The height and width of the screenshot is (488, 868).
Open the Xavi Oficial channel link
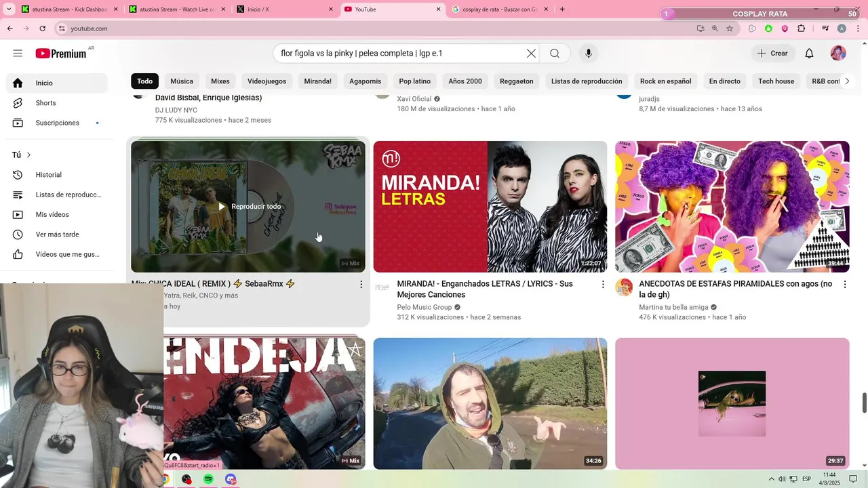click(414, 99)
